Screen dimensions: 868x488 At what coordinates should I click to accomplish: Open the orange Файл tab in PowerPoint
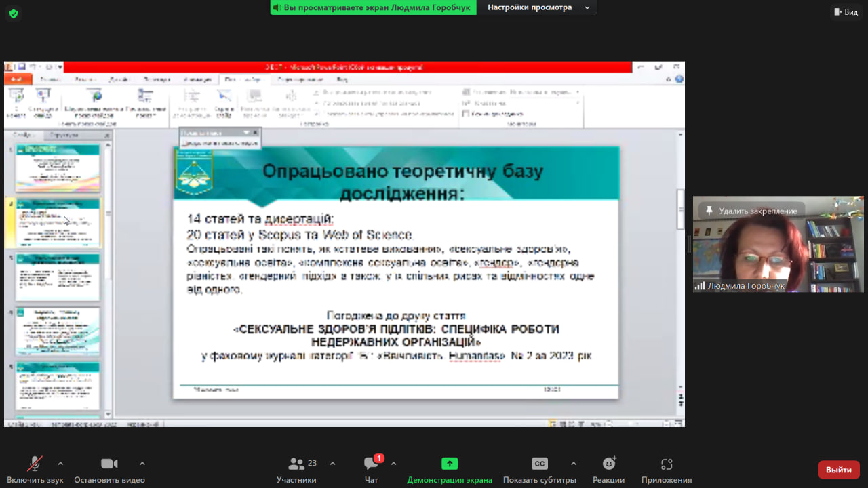tap(17, 79)
